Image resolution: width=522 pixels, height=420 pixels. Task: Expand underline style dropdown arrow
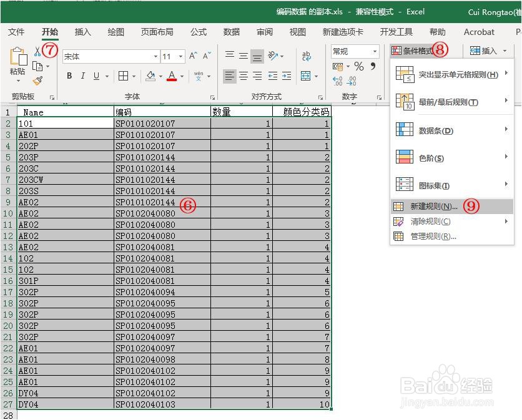click(x=107, y=76)
